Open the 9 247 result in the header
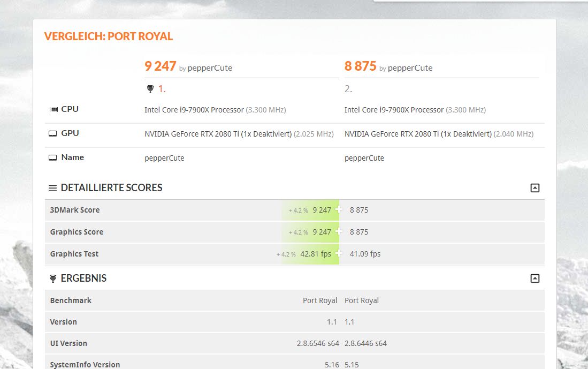 tap(161, 66)
